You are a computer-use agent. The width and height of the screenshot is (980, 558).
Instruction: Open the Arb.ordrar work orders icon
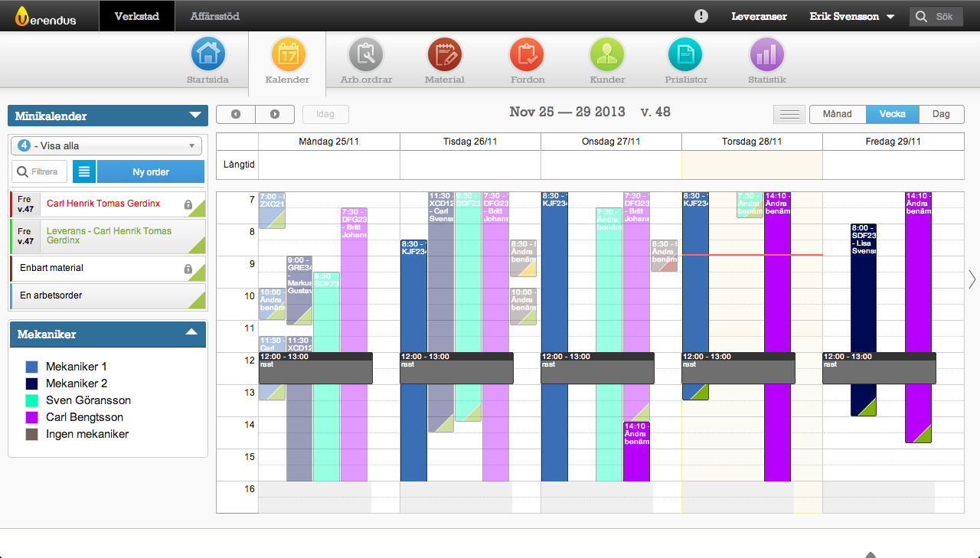pyautogui.click(x=366, y=55)
